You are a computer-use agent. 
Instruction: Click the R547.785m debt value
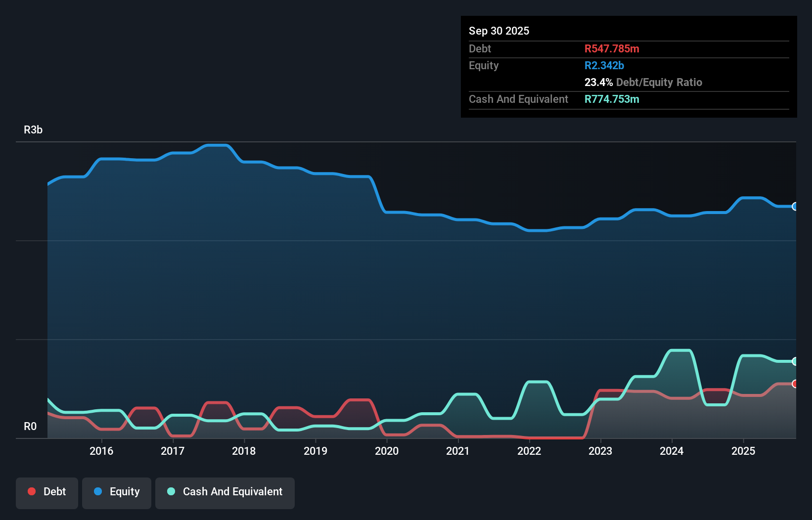[x=612, y=49]
